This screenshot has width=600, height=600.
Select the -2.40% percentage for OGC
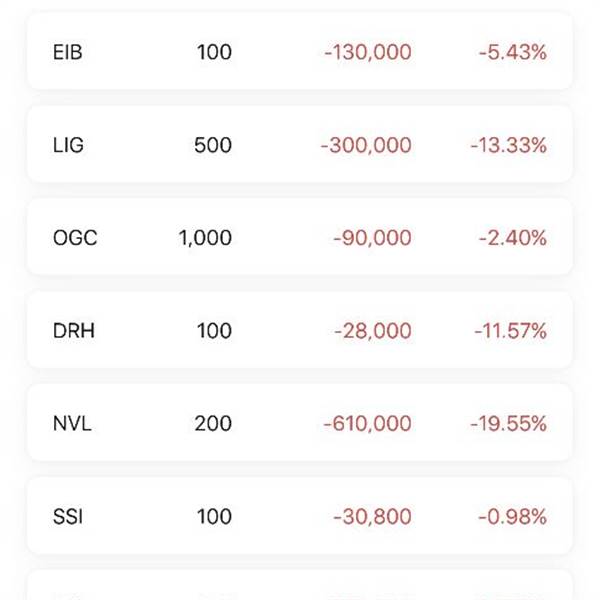click(x=512, y=238)
